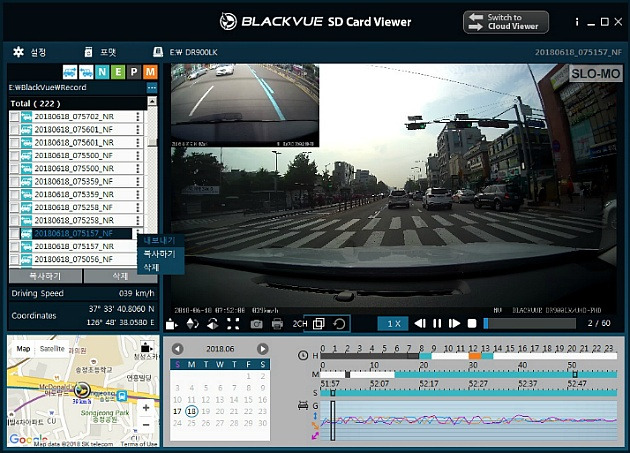Open the 설정 settings gear

click(18, 52)
